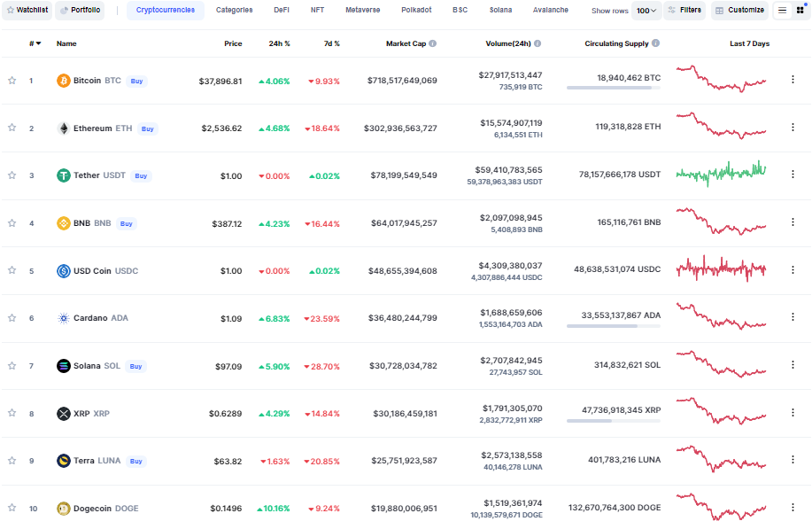The height and width of the screenshot is (529, 812).
Task: Click the XRP logo icon
Action: point(63,414)
